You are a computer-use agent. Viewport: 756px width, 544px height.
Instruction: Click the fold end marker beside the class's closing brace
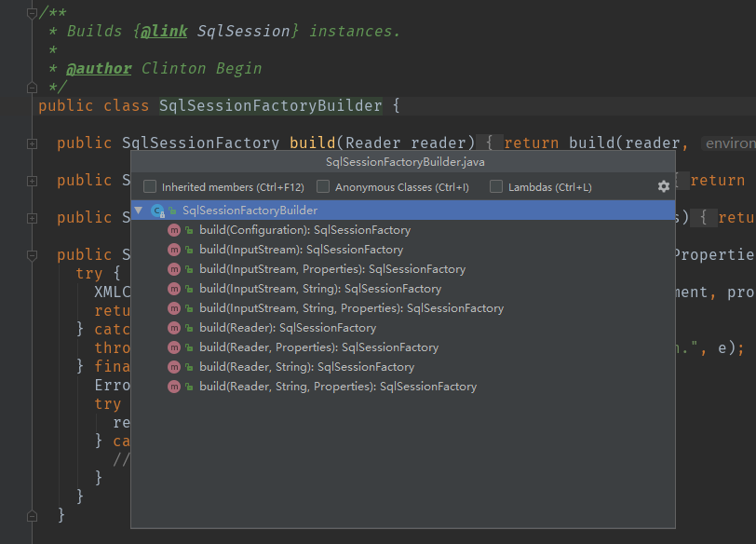pyautogui.click(x=32, y=516)
